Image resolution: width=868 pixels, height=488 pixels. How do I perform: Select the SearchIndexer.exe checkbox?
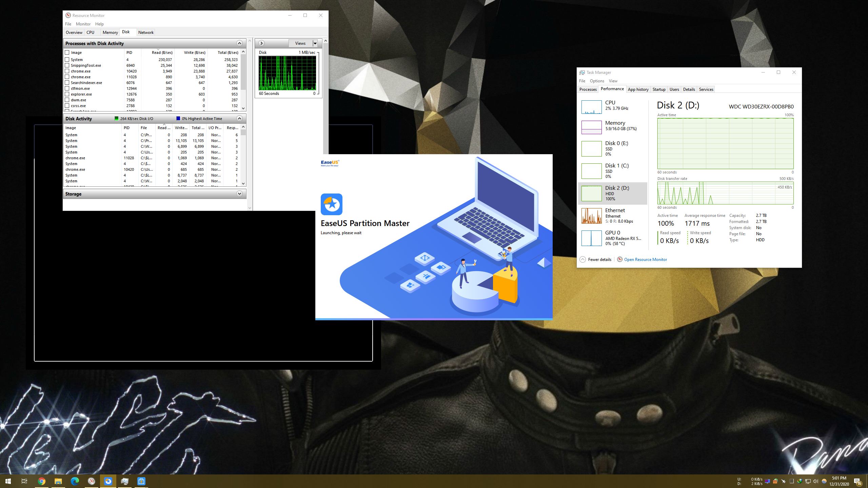pos(67,83)
